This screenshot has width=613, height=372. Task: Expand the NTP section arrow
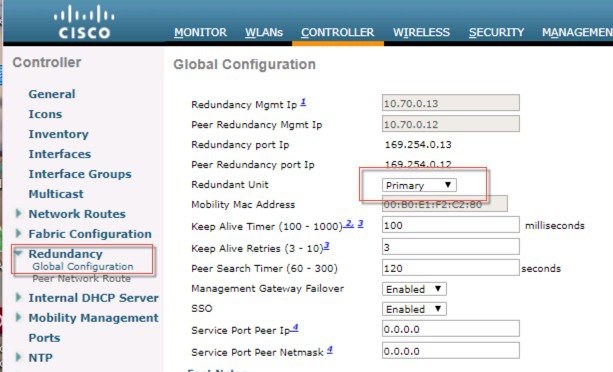[x=18, y=357]
